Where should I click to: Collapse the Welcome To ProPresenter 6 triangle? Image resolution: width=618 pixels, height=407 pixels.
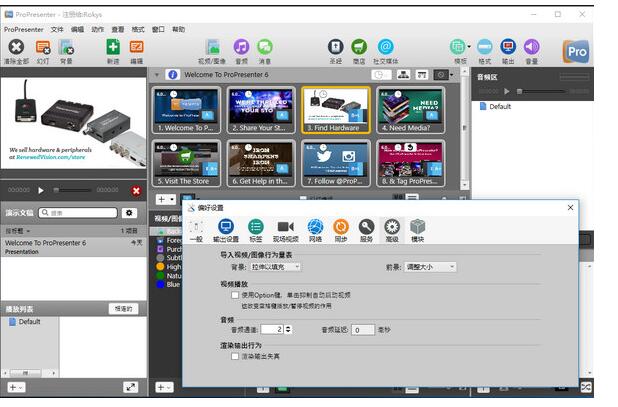(x=157, y=75)
